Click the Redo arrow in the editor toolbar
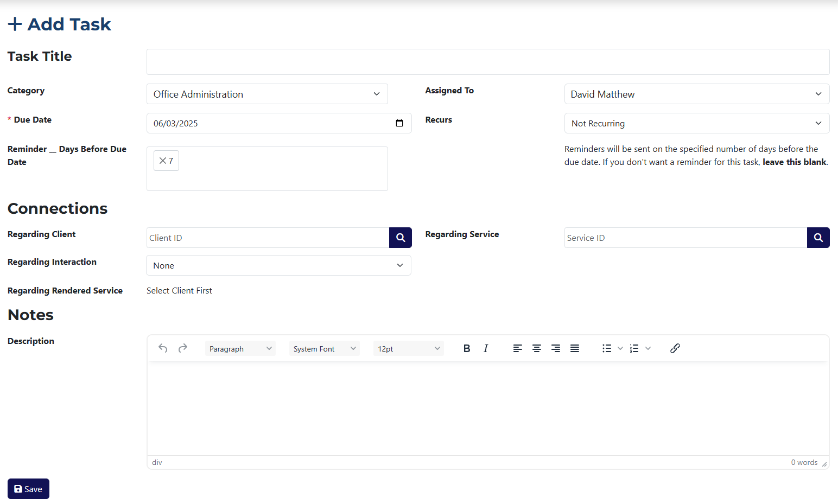 click(183, 348)
